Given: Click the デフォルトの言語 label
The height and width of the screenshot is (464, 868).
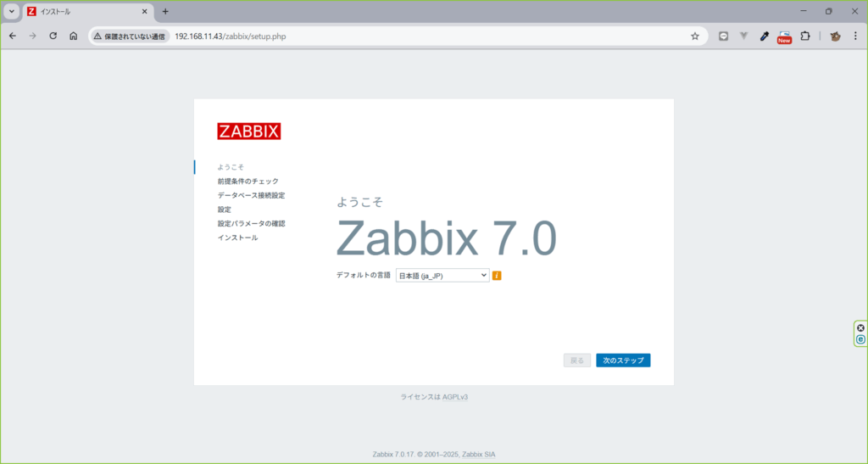Looking at the screenshot, I should point(363,275).
